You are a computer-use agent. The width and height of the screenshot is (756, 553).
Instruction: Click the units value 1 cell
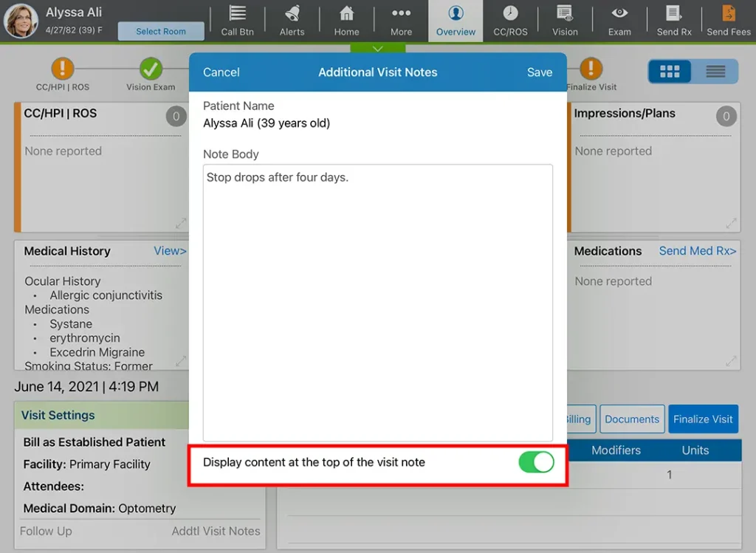pos(669,475)
